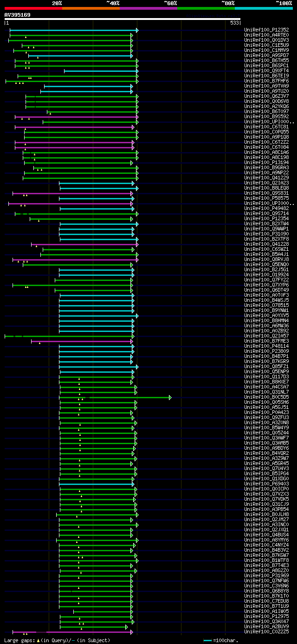Select the UniRef100_A0YXV5 hit label
Viewport: 297px width, 644px height.
(x=266, y=316)
